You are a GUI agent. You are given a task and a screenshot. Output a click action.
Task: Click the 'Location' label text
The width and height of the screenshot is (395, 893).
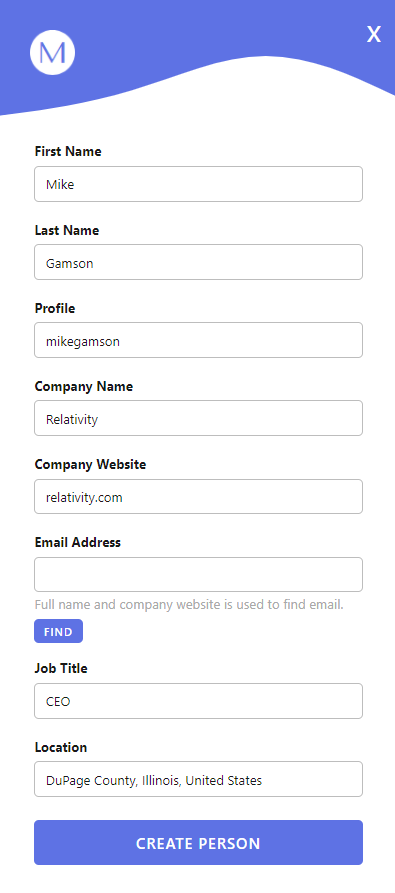[x=61, y=747]
